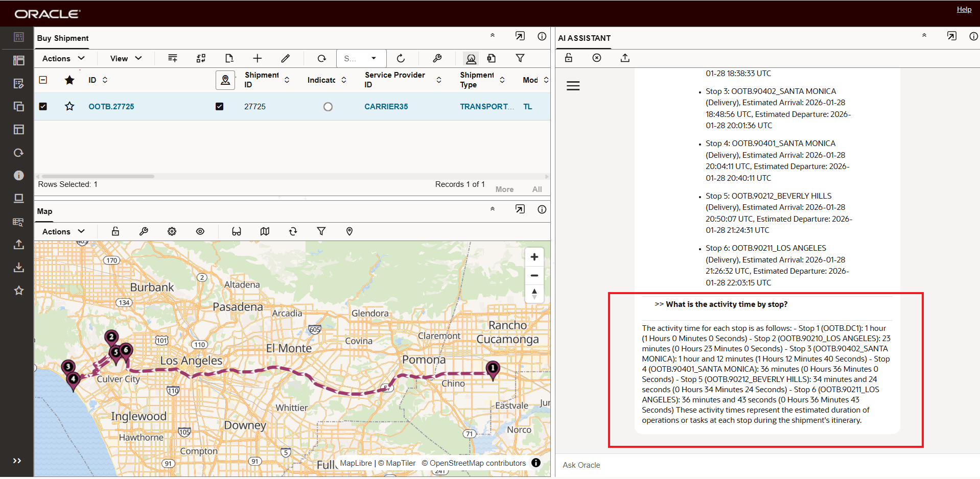The image size is (980, 479).
Task: Click the Ask Oracle input field
Action: (766, 465)
